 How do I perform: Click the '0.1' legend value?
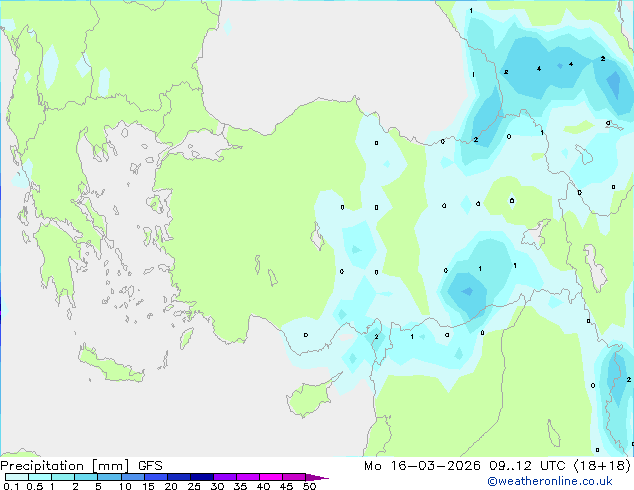pyautogui.click(x=11, y=486)
